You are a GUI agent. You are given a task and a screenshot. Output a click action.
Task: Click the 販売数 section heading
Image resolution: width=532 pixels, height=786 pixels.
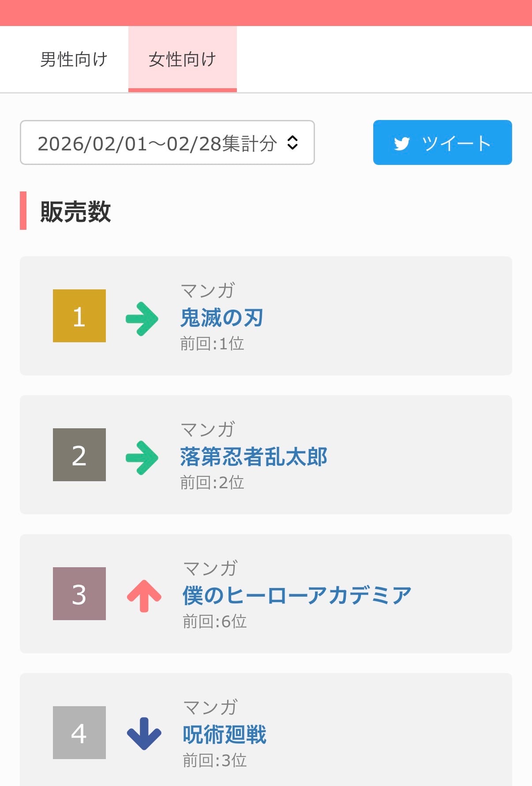click(x=75, y=211)
